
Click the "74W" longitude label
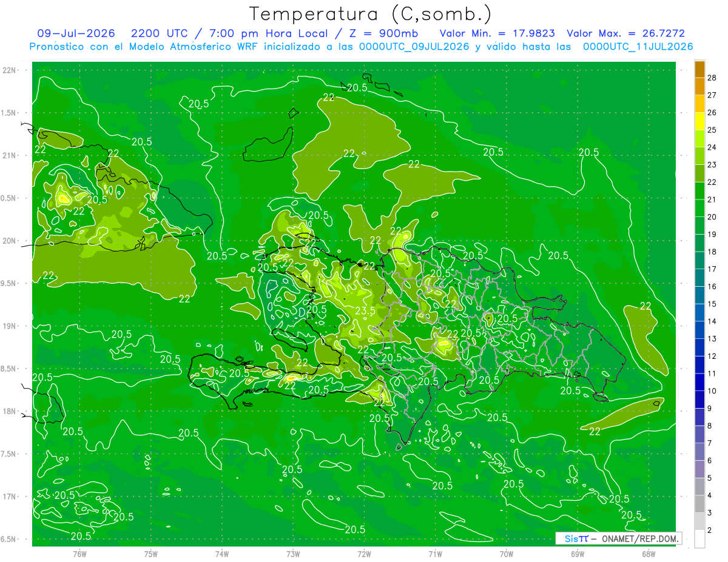click(x=222, y=554)
